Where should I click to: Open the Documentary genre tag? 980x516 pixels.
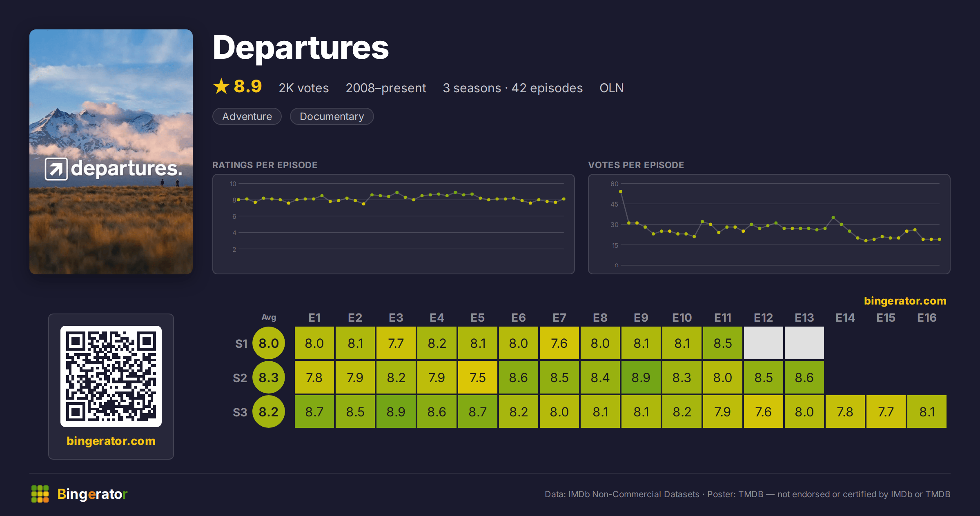[332, 116]
